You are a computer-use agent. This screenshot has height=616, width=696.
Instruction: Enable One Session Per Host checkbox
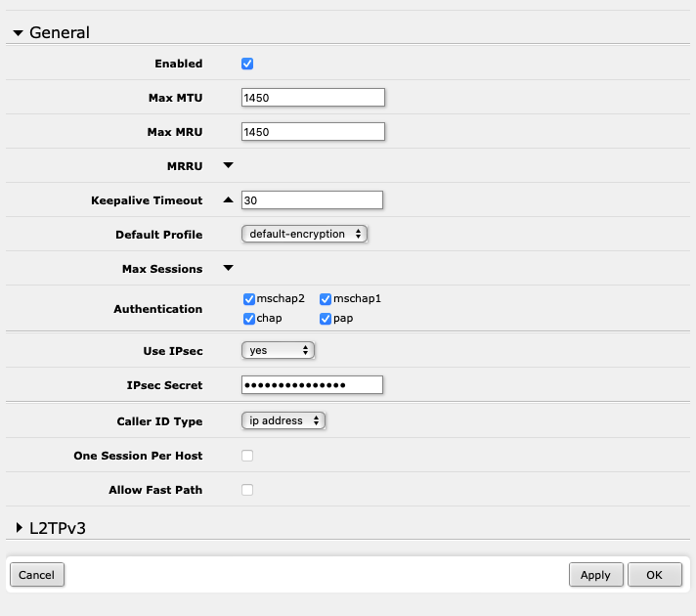(247, 456)
